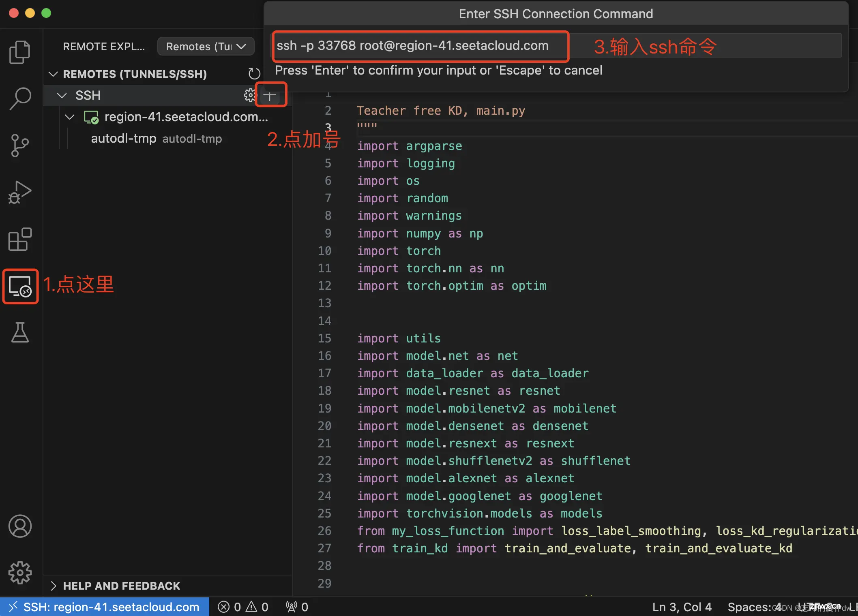Click the 'from my_loss_function import' line
The height and width of the screenshot is (616, 858).
tap(607, 531)
